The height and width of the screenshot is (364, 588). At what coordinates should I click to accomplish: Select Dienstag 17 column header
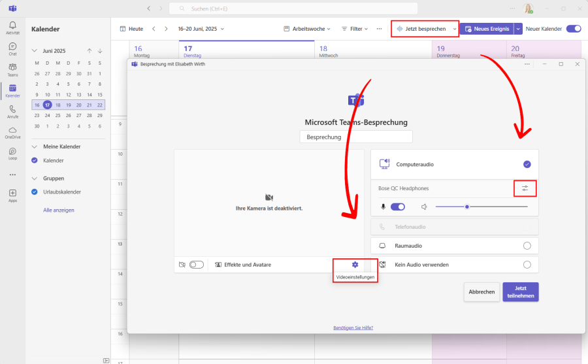click(x=246, y=51)
